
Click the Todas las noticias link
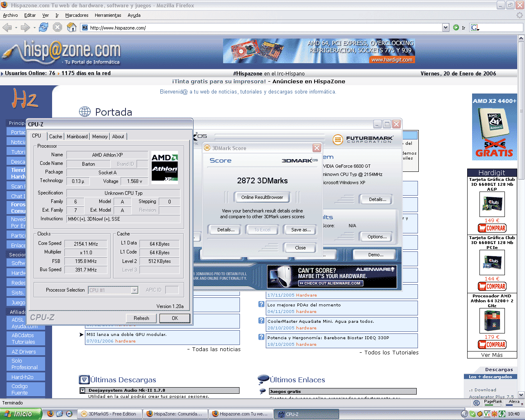pyautogui.click(x=216, y=349)
